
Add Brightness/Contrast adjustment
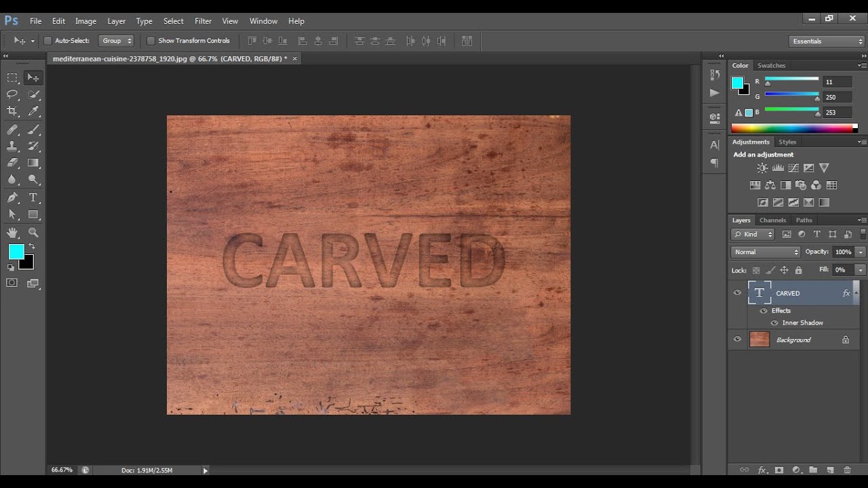pos(762,168)
